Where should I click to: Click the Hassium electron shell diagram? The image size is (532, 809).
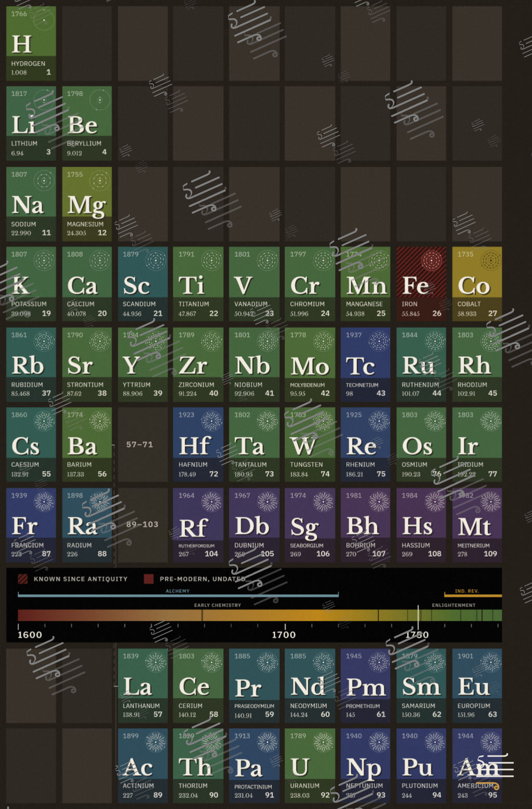[435, 502]
